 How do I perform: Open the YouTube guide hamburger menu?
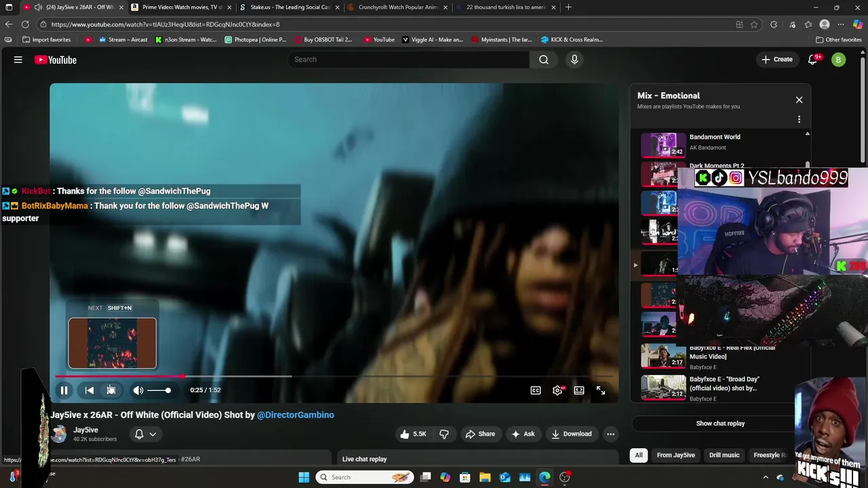pos(18,60)
